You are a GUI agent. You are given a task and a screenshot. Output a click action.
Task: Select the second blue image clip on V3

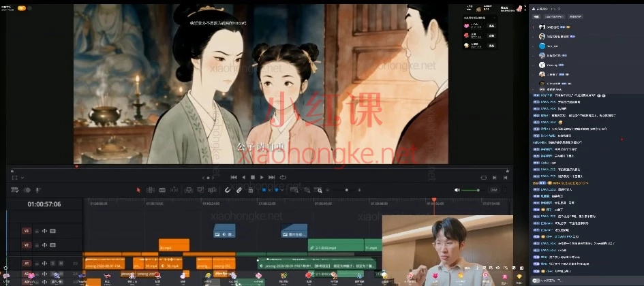coord(294,231)
